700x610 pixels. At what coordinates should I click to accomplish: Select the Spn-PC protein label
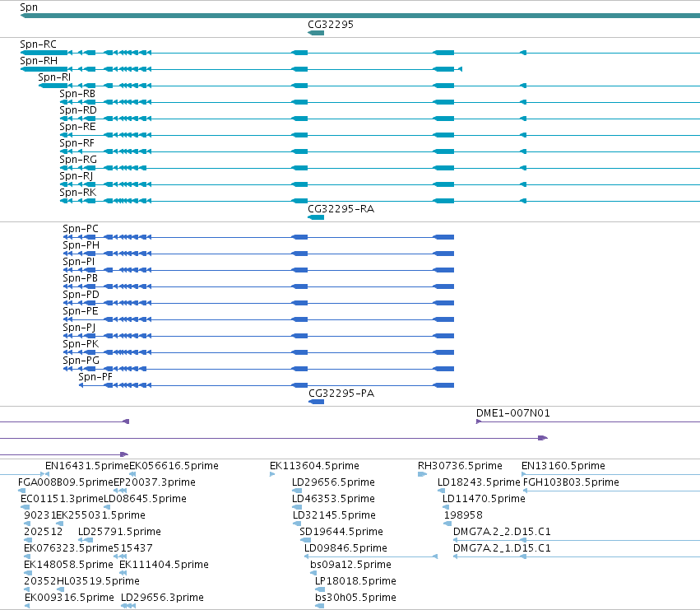pos(81,229)
